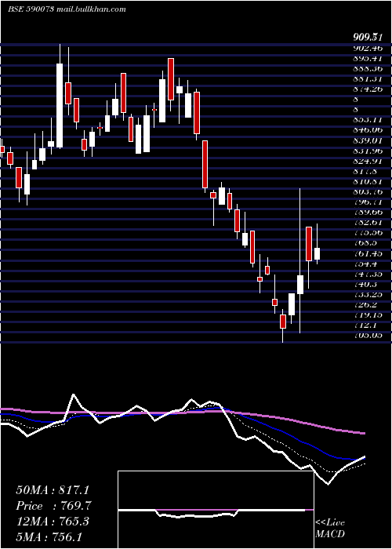Click the 719.15 price level label
392x549 pixels.
click(368, 314)
